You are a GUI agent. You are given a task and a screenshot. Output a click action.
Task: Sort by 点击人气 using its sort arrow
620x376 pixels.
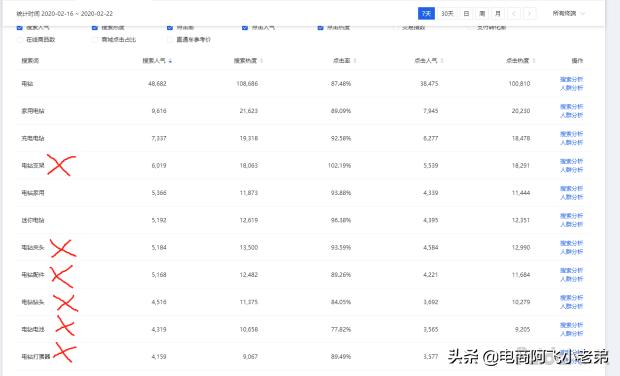(x=442, y=61)
